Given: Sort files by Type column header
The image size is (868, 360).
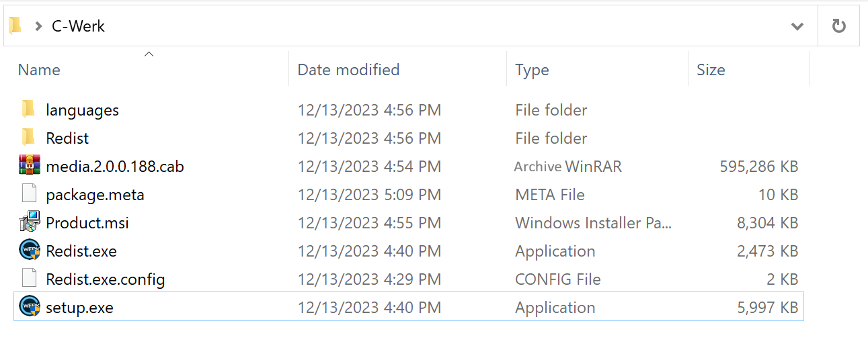Looking at the screenshot, I should 532,70.
